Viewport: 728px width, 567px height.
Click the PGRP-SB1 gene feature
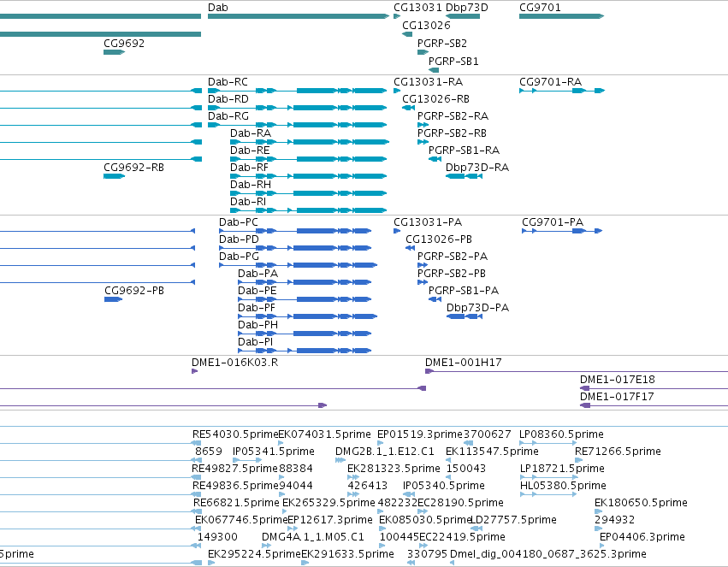coord(434,70)
